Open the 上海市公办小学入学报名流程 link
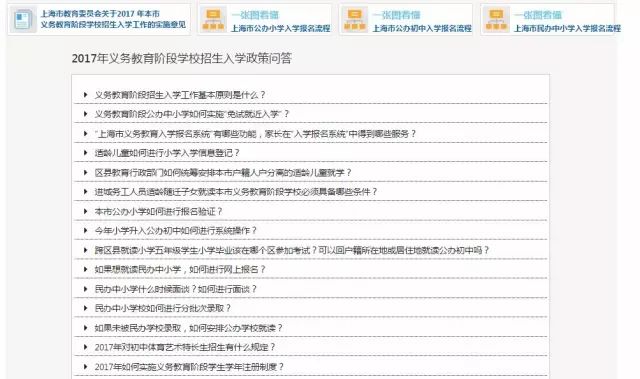The image size is (640, 379). (x=281, y=28)
